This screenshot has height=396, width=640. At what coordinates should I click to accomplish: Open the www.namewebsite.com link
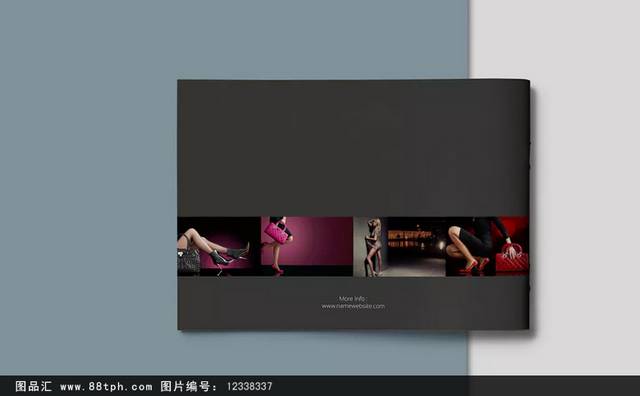click(x=353, y=306)
